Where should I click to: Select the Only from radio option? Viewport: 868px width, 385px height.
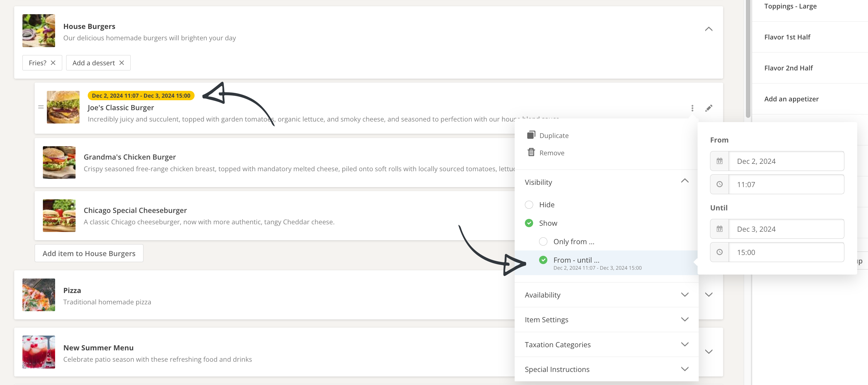543,242
